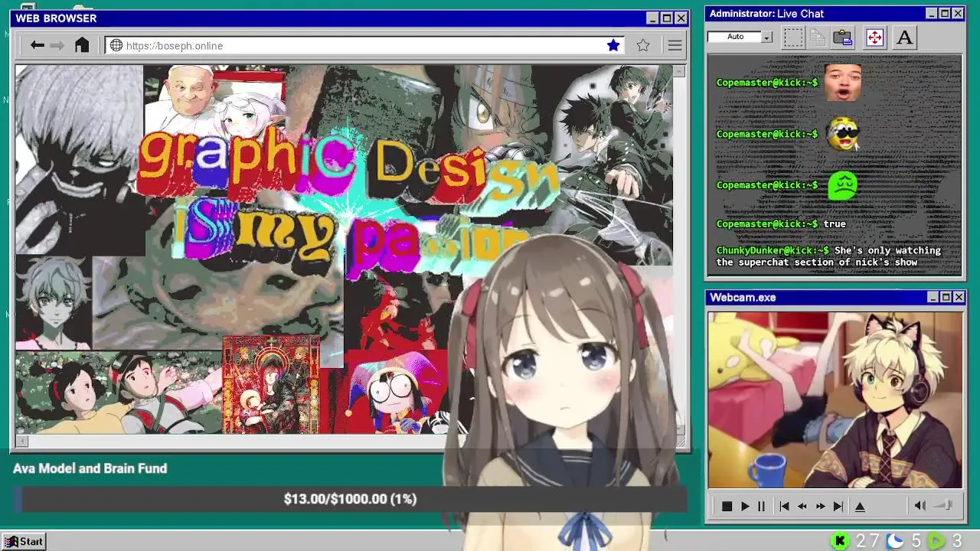Open the browser hamburger menu
Image resolution: width=980 pixels, height=551 pixels.
click(x=675, y=45)
